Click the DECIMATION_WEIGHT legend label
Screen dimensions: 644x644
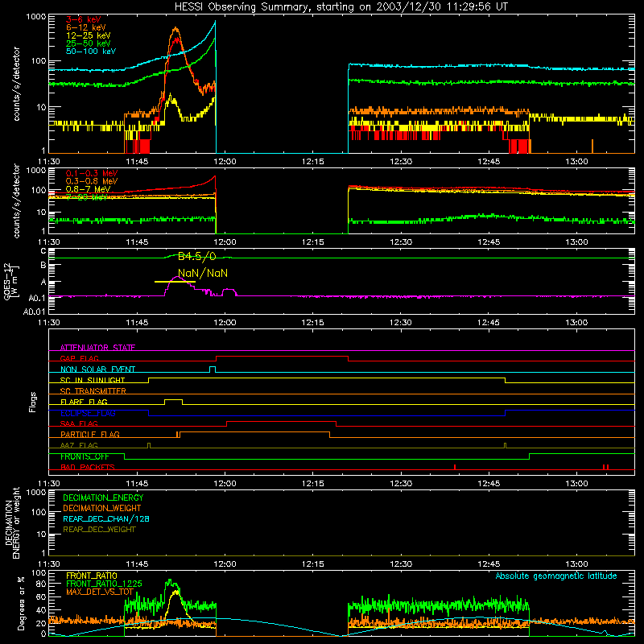(x=102, y=509)
